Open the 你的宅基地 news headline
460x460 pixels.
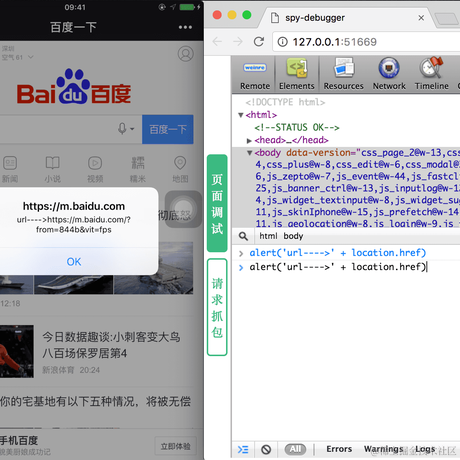coord(95,401)
